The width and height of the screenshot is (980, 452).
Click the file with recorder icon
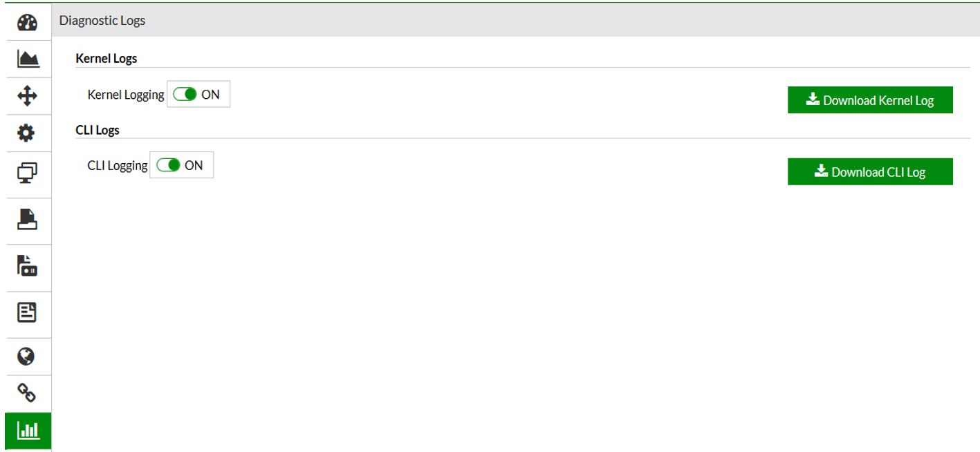point(26,266)
